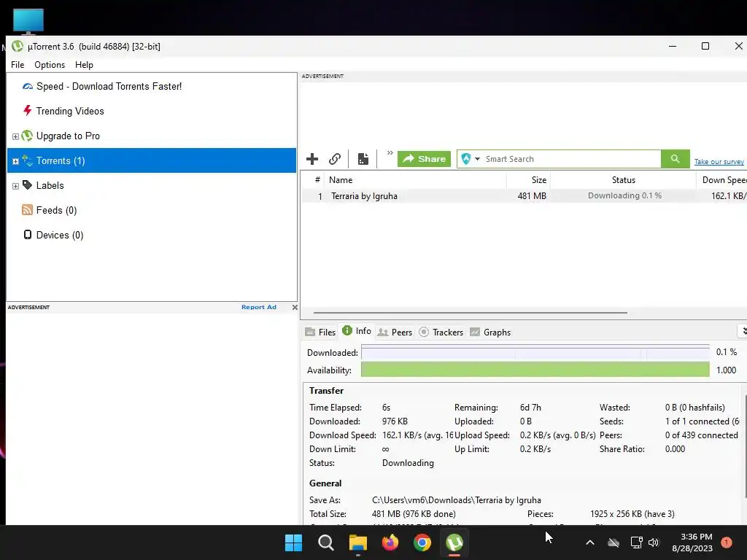Open the search provider shield dropdown
Image resolution: width=747 pixels, height=560 pixels.
[471, 159]
